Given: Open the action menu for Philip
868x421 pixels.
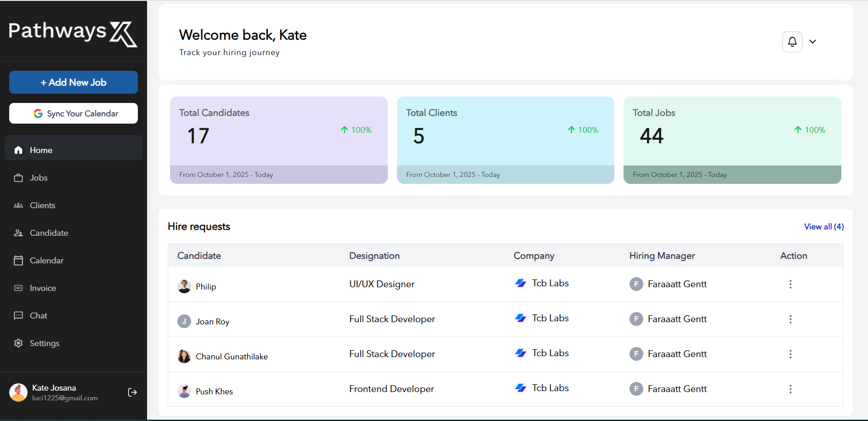Looking at the screenshot, I should tap(790, 284).
